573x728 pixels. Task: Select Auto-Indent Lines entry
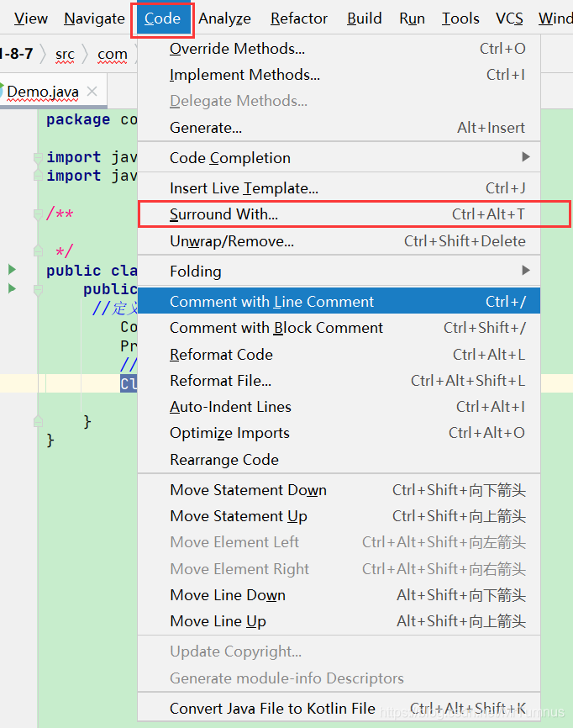[x=339, y=407]
